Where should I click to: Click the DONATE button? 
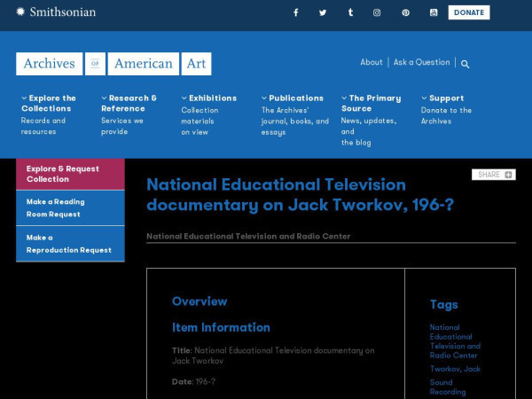469,12
